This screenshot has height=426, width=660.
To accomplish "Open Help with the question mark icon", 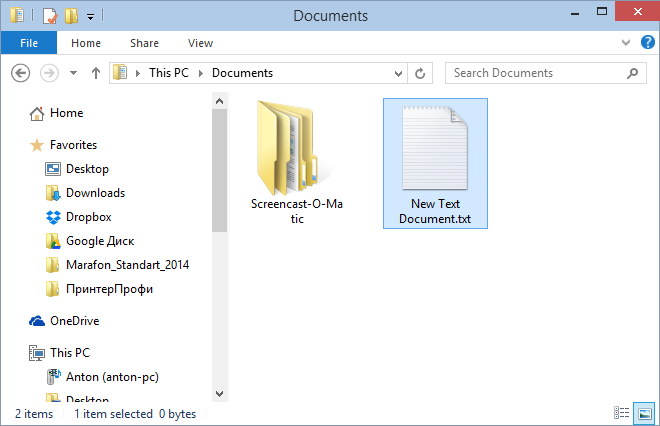I will (x=647, y=42).
